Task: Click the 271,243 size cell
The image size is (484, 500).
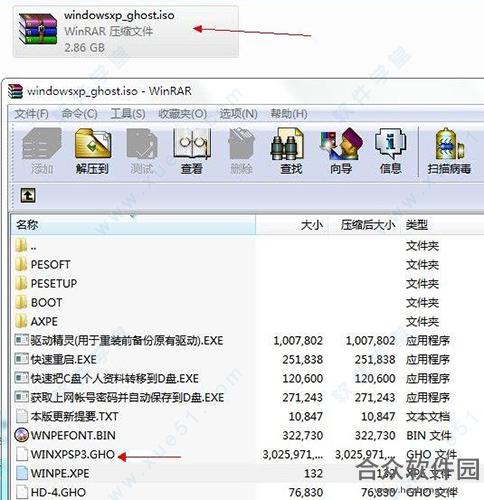Action: point(303,397)
